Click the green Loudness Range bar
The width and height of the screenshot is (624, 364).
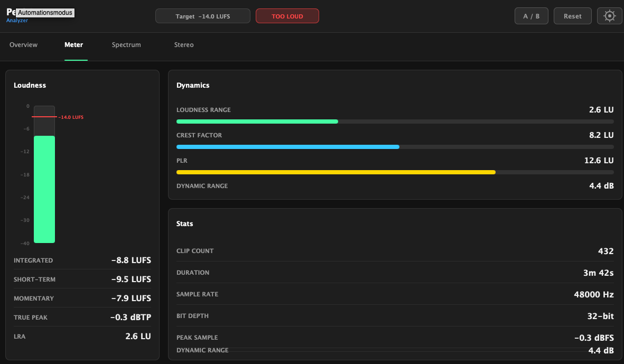click(257, 122)
